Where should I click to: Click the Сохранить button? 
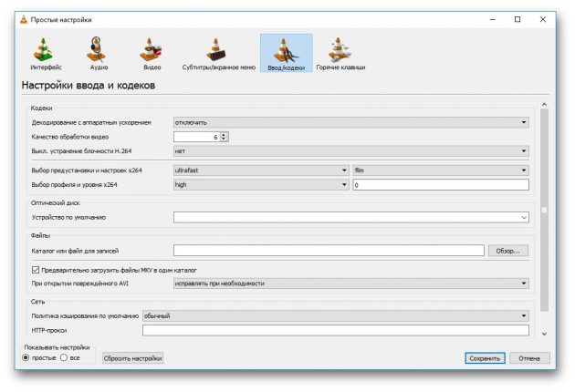(485, 358)
